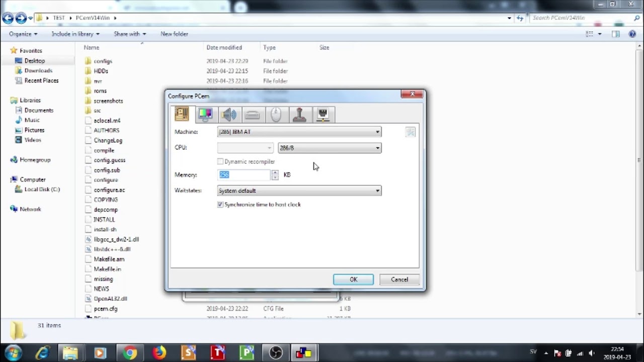
Task: Select Favorites in the navigation pane
Action: point(31,50)
